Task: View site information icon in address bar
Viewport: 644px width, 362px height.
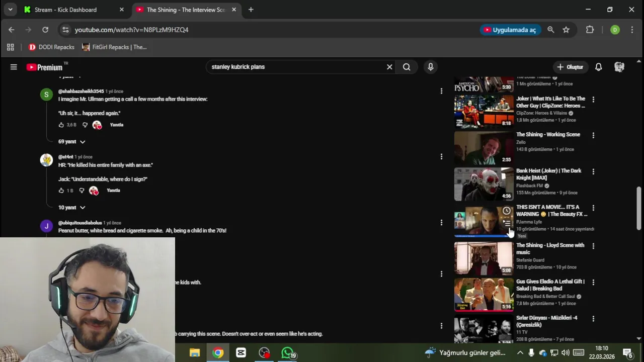Action: 65,30
